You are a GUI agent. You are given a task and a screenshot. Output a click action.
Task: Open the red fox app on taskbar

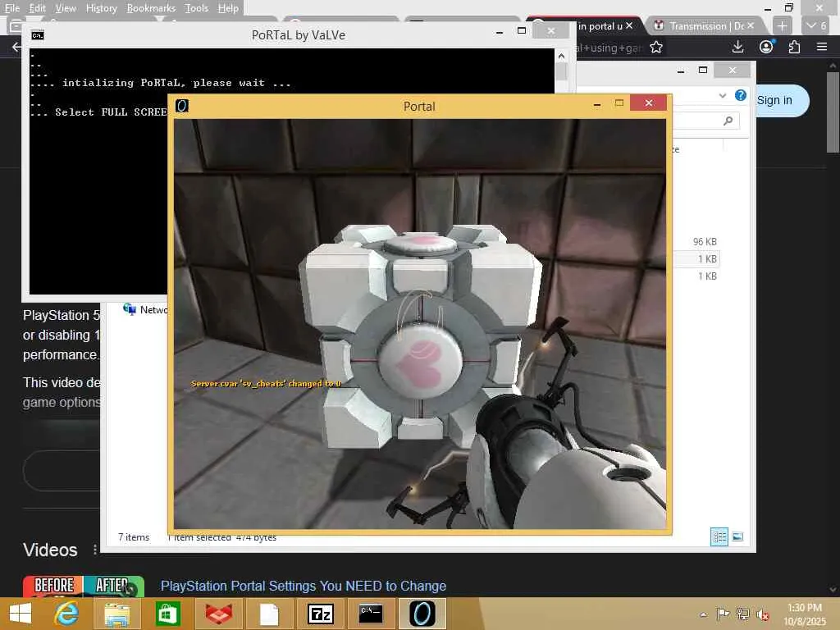[218, 614]
